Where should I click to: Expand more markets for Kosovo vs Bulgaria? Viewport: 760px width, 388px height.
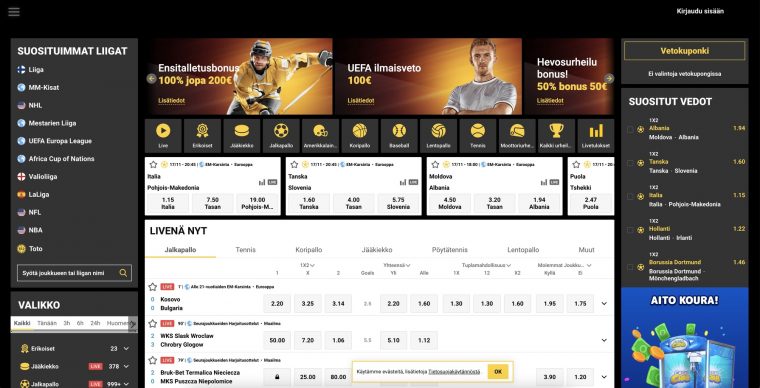coord(604,304)
